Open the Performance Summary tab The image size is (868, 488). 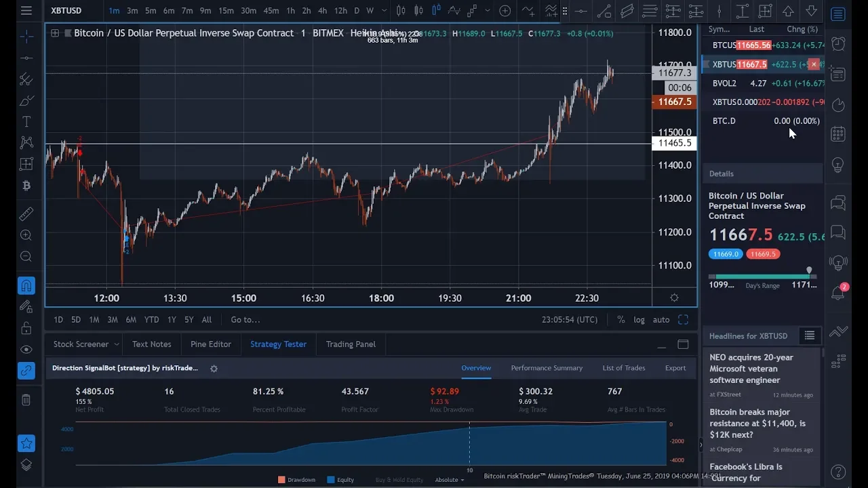(x=547, y=368)
